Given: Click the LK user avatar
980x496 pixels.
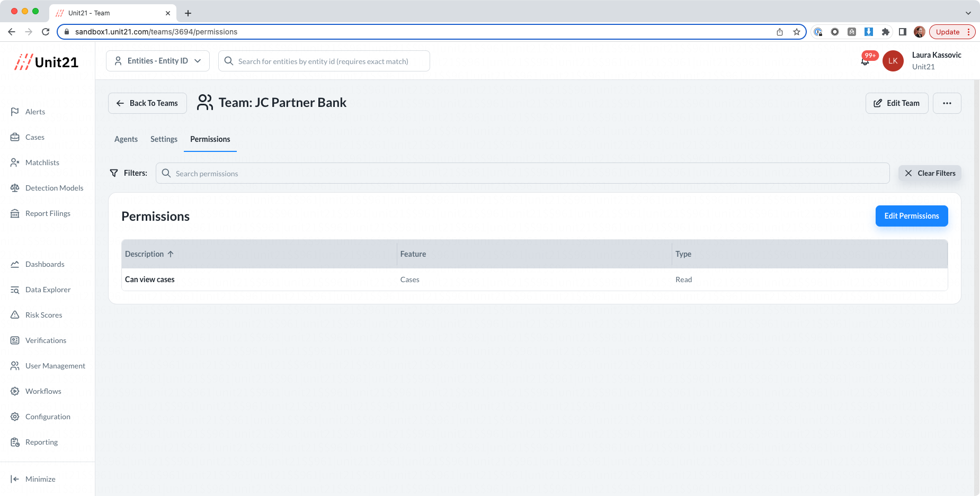Looking at the screenshot, I should click(893, 61).
